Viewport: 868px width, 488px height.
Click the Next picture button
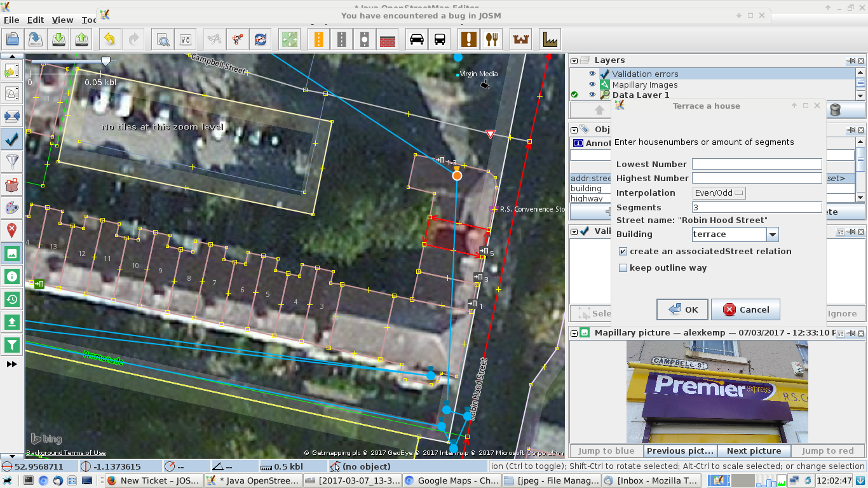pyautogui.click(x=754, y=451)
